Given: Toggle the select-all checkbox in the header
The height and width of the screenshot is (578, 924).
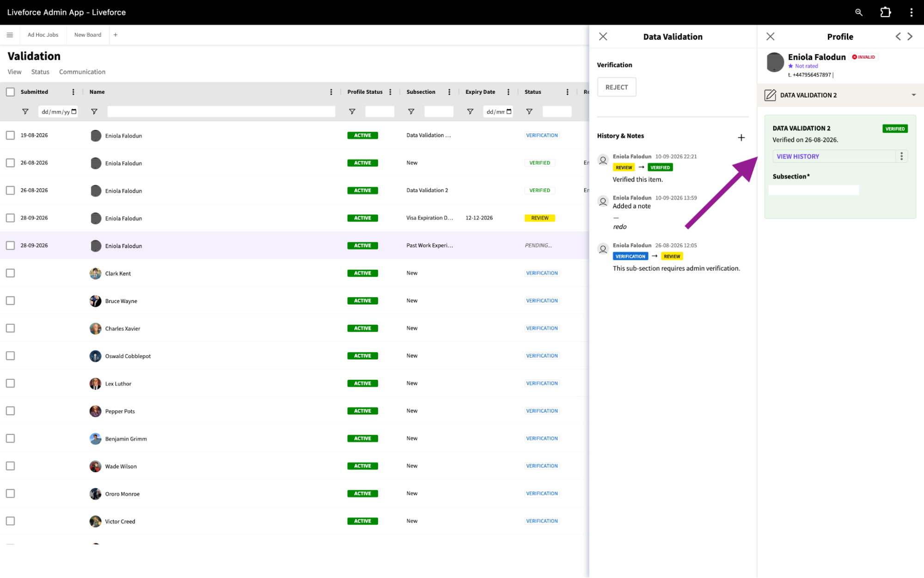Looking at the screenshot, I should coord(10,92).
